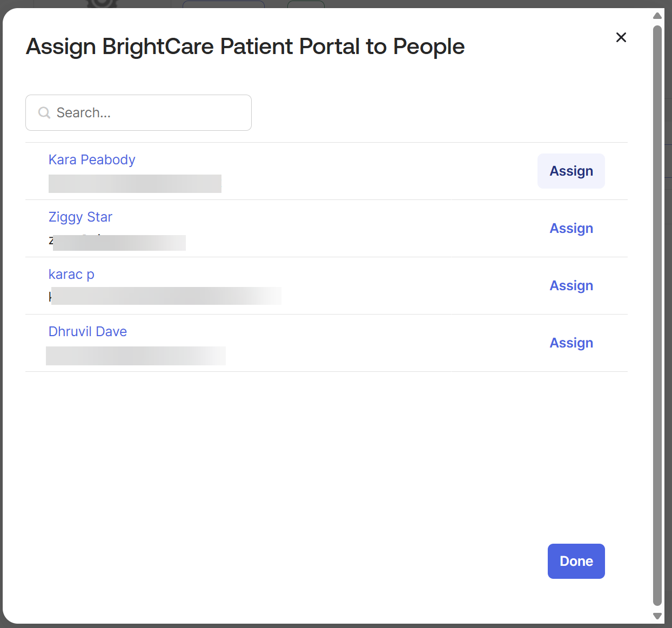Click the blurred email under Kara Peabody
672x628 pixels.
point(135,184)
